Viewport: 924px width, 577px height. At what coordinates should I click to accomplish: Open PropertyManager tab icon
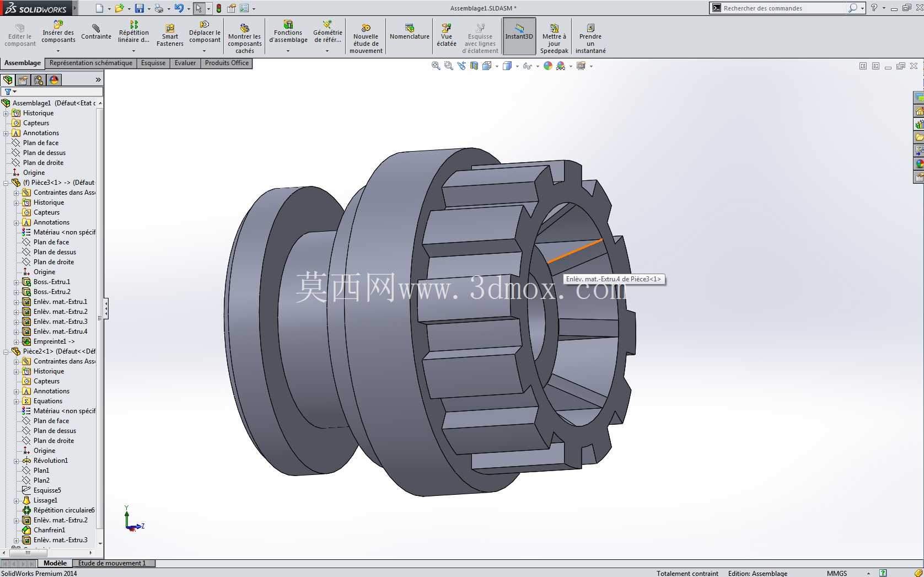pyautogui.click(x=23, y=80)
